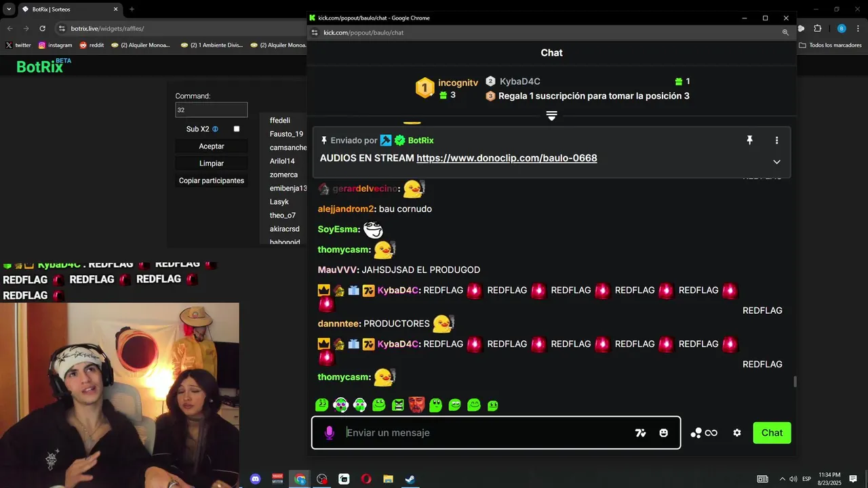
Task: Click the zoom magnifier in popout address bar
Action: 785,33
